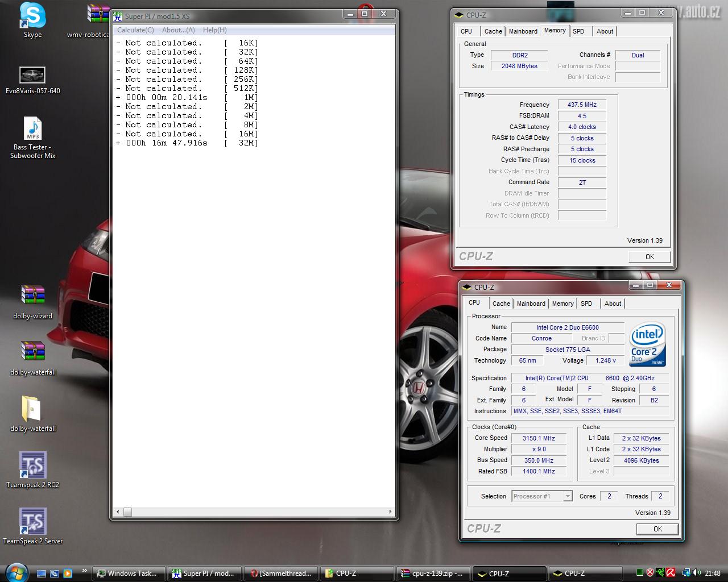The image size is (728, 582).
Task: Open the About menu in Super PI
Action: click(178, 30)
